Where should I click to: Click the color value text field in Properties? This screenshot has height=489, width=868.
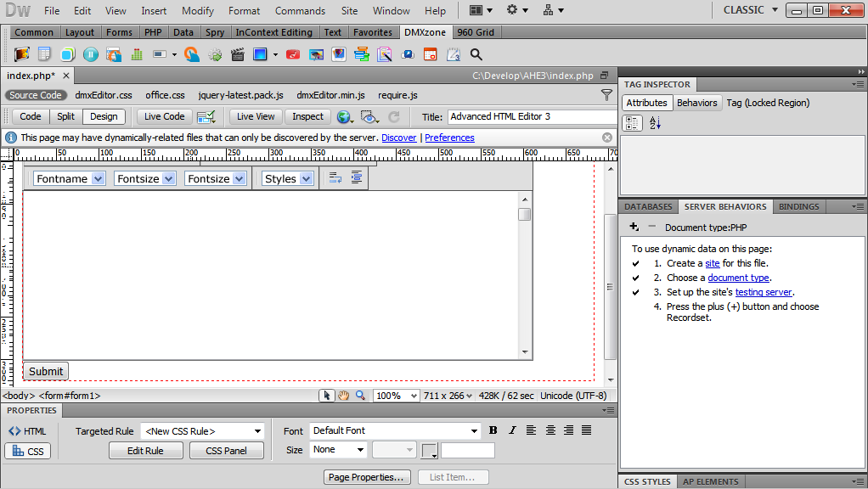[468, 450]
